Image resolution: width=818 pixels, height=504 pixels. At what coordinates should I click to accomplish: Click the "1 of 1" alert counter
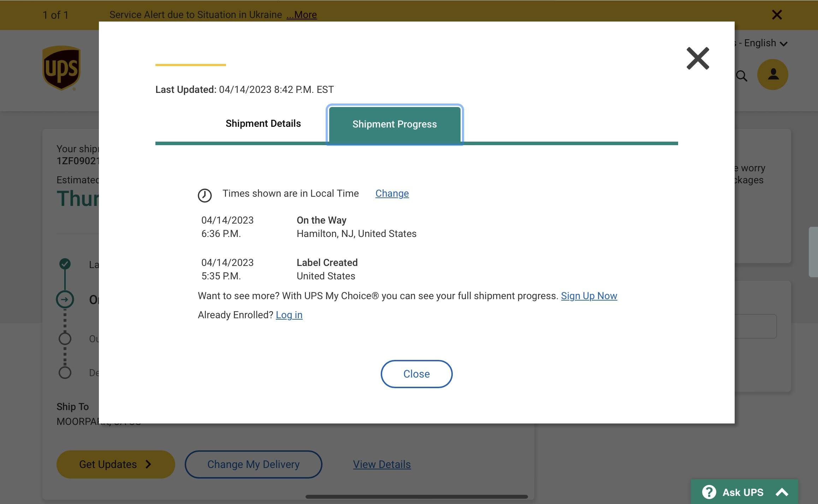(55, 15)
